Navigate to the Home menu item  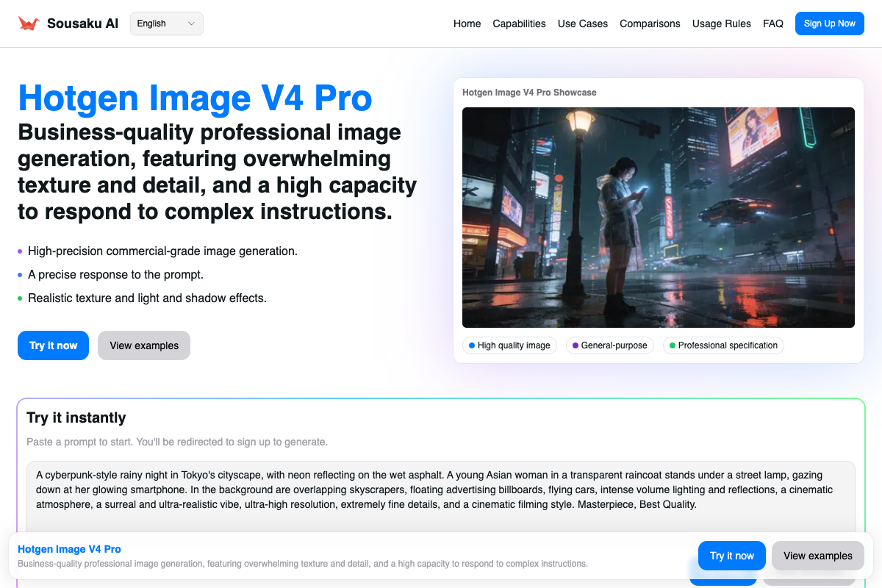click(467, 24)
